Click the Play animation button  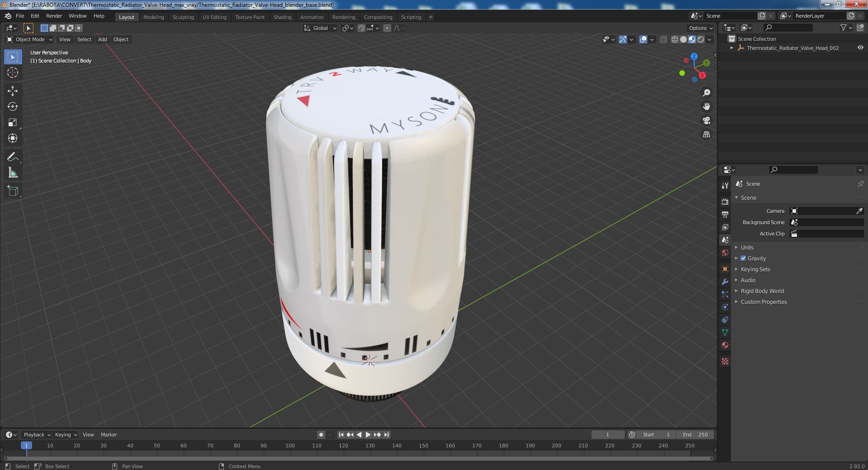(368, 435)
